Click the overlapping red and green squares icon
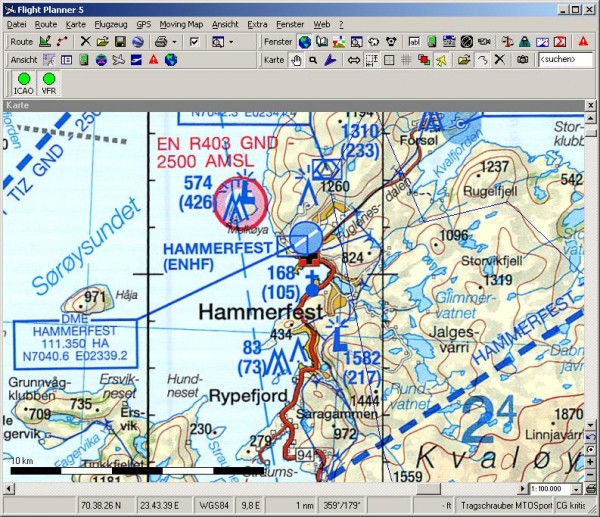The width and height of the screenshot is (600, 517). (x=424, y=60)
